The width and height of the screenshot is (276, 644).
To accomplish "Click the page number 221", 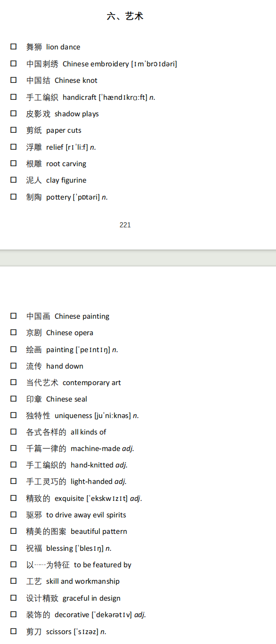I will click(125, 225).
